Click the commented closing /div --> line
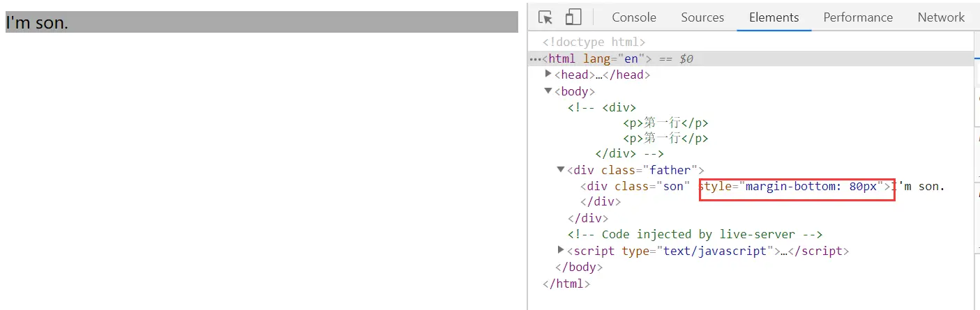 pos(629,154)
